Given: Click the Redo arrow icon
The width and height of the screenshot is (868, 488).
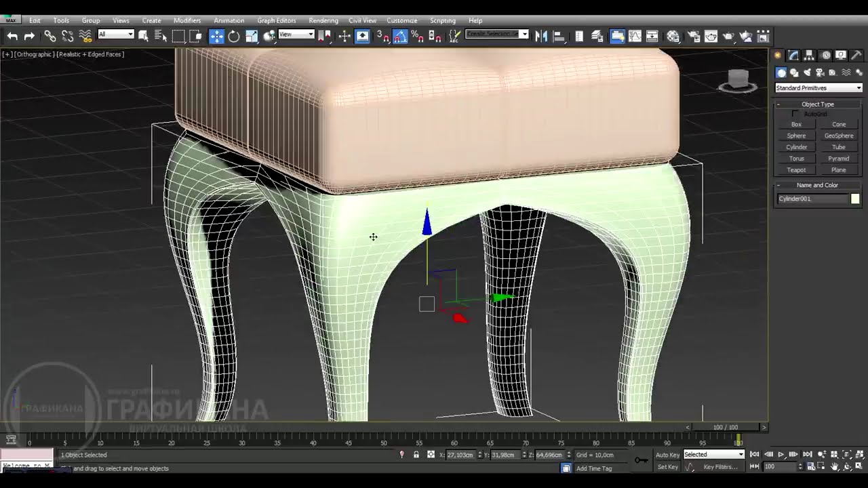Looking at the screenshot, I should (29, 36).
